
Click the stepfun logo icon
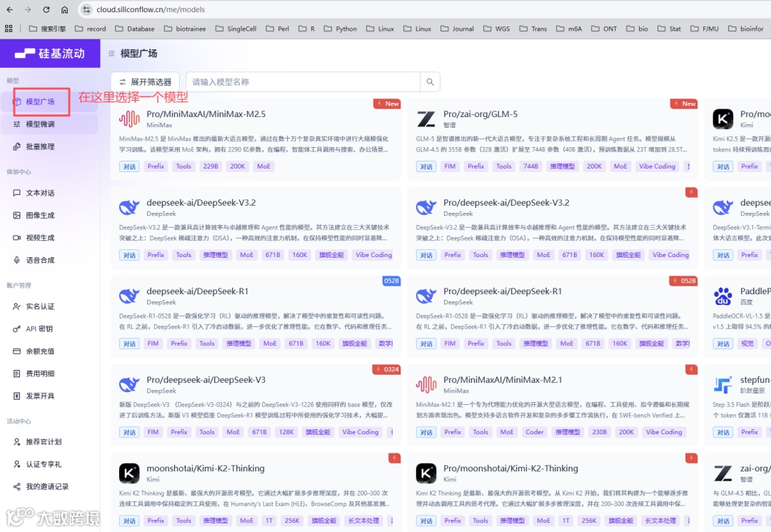[722, 384]
